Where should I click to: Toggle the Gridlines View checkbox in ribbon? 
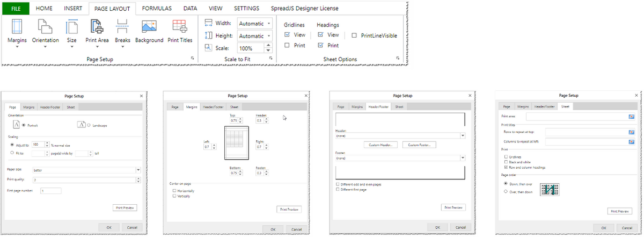[x=287, y=34]
